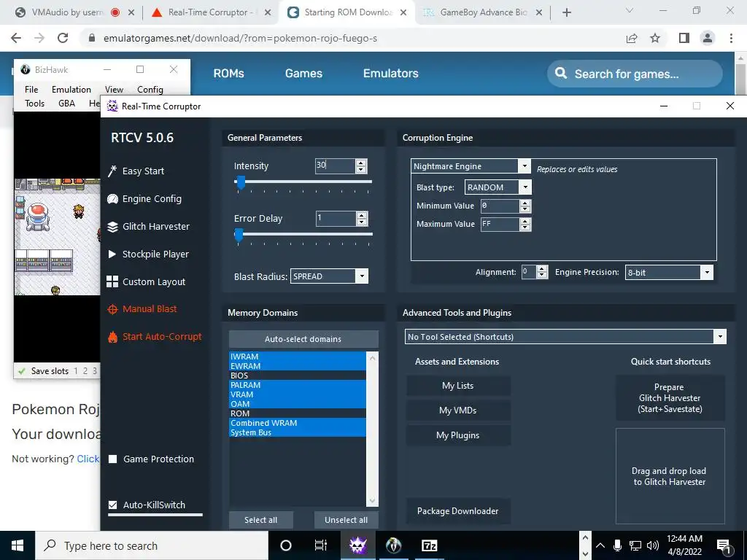747x560 pixels.
Task: Open website ROMs nav item
Action: pyautogui.click(x=228, y=74)
